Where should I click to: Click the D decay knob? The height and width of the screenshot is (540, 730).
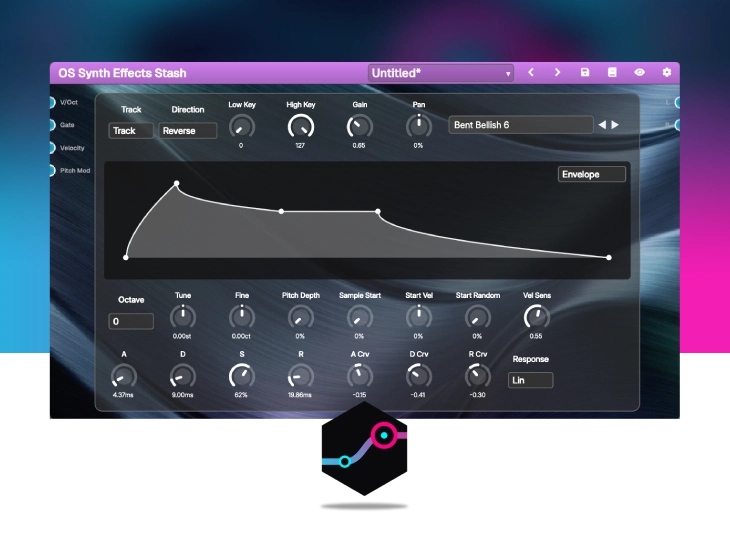coord(182,376)
